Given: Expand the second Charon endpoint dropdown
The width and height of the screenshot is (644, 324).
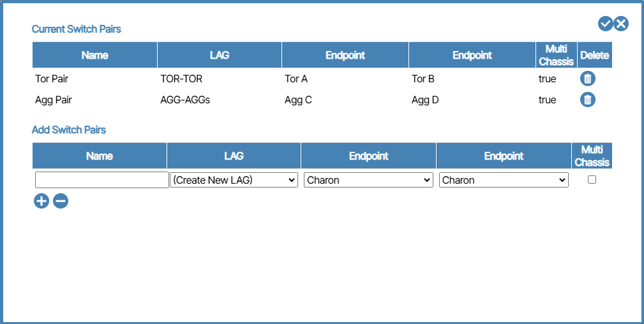Looking at the screenshot, I should pyautogui.click(x=504, y=180).
